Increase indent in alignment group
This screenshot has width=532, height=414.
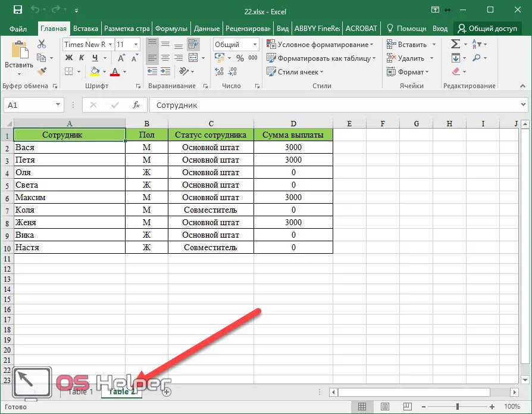tap(165, 71)
